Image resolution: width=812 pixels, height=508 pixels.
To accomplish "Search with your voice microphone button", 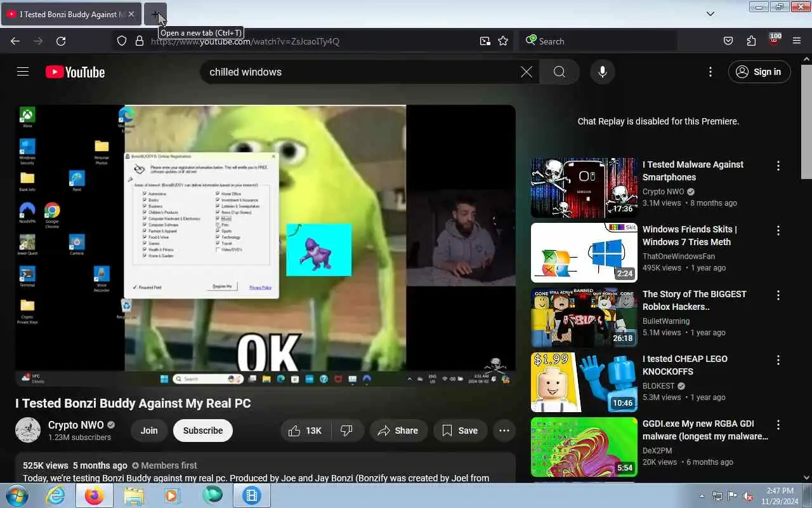I will (x=603, y=72).
